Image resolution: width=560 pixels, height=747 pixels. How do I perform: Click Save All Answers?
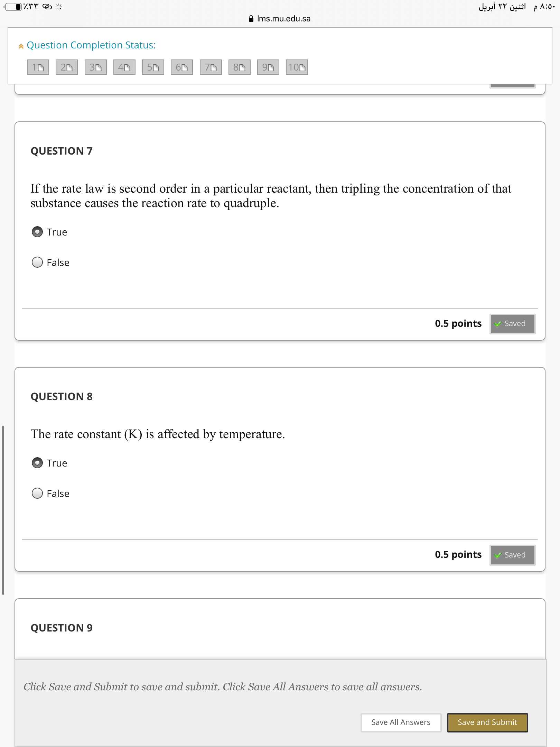(401, 722)
